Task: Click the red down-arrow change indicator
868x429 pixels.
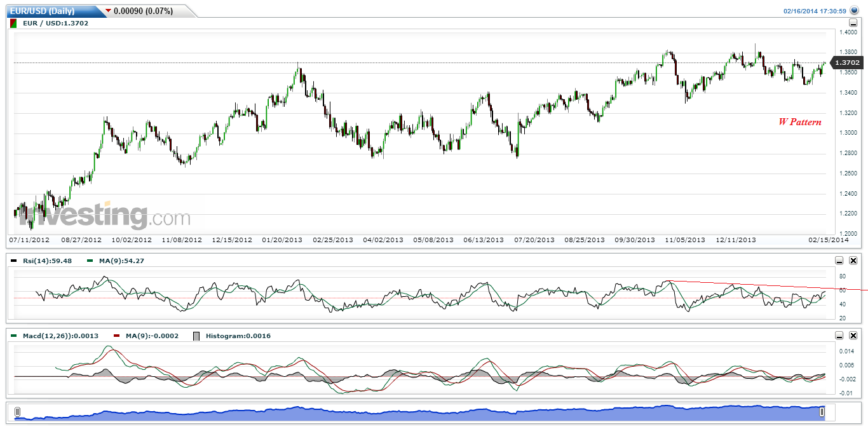Action: (x=108, y=11)
